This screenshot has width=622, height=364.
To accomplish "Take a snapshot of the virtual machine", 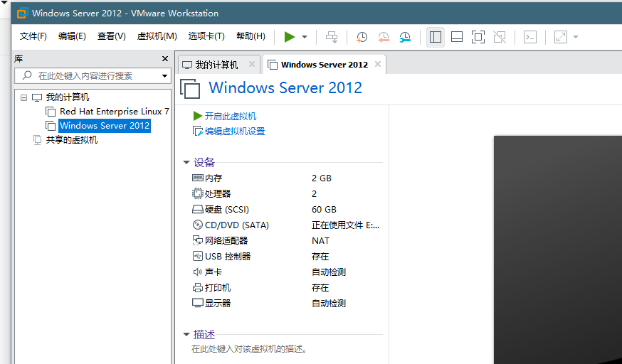I will 362,37.
